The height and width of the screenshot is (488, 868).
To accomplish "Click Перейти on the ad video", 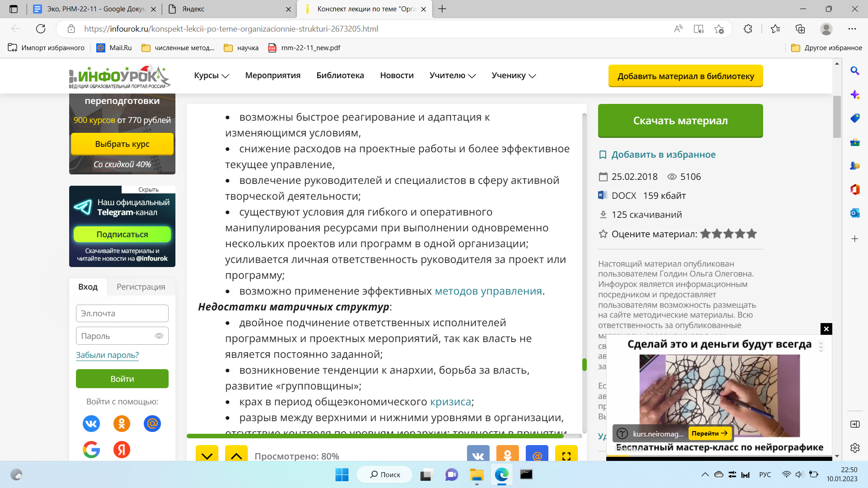I will point(710,433).
